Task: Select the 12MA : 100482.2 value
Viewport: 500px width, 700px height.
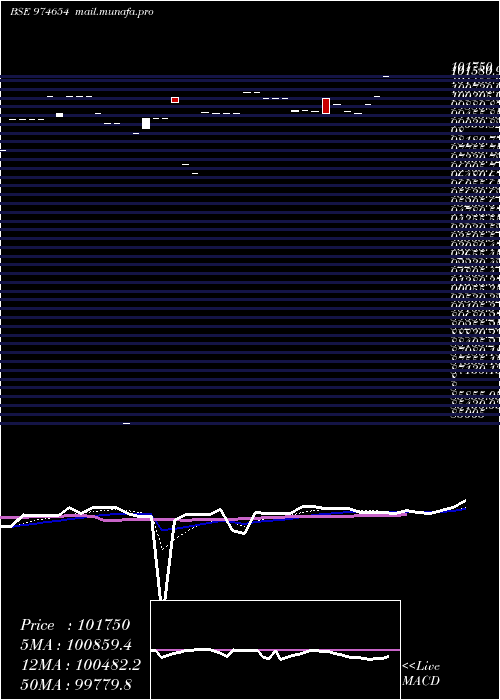Action: [x=80, y=664]
